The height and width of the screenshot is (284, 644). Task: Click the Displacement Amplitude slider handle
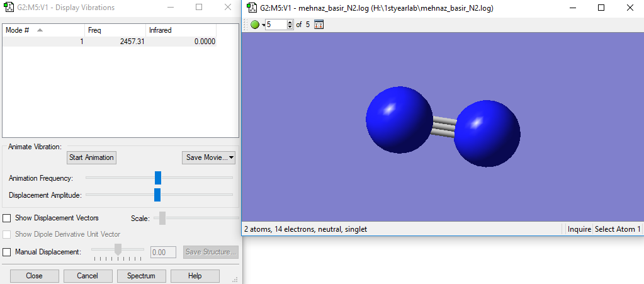[x=157, y=195]
